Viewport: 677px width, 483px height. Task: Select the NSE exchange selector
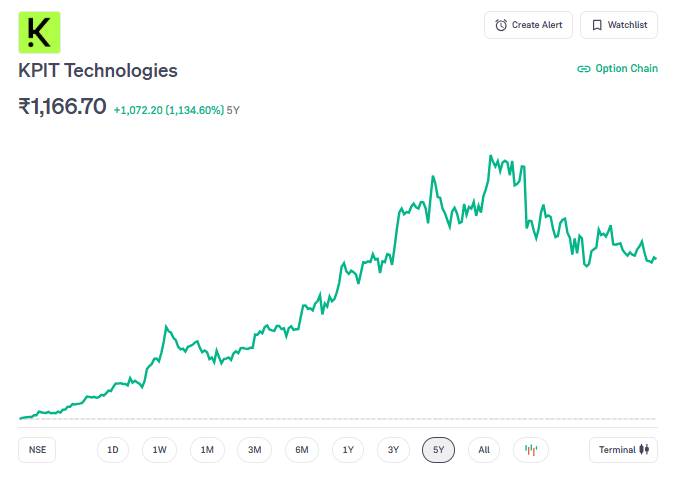click(37, 450)
